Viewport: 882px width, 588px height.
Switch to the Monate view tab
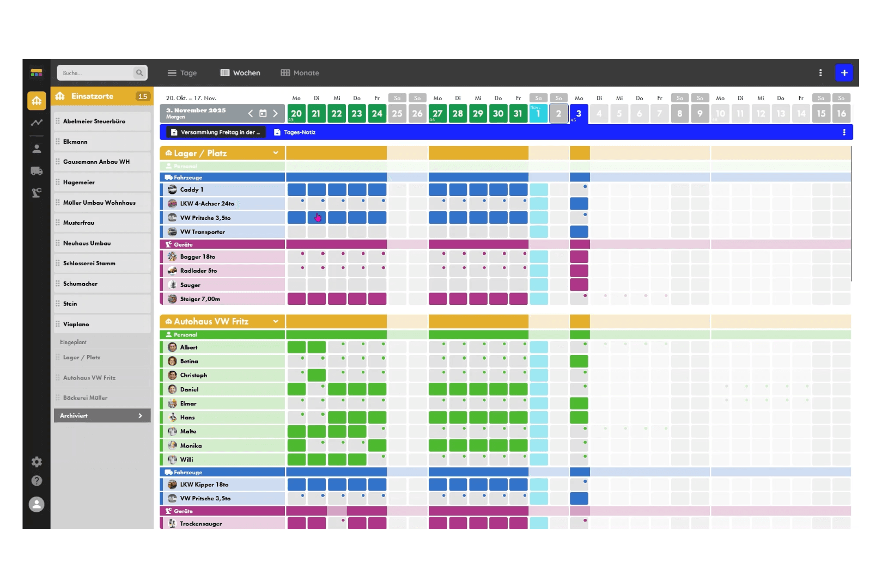click(x=300, y=73)
